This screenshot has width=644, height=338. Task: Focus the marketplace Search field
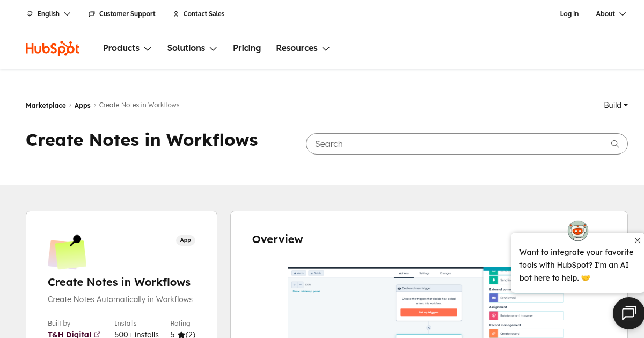tap(467, 144)
